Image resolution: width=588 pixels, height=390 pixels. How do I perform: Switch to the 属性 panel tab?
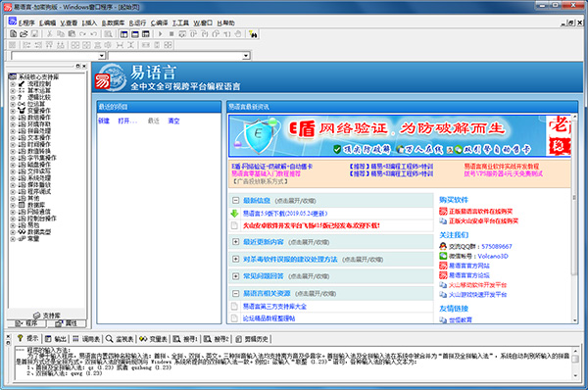click(66, 322)
